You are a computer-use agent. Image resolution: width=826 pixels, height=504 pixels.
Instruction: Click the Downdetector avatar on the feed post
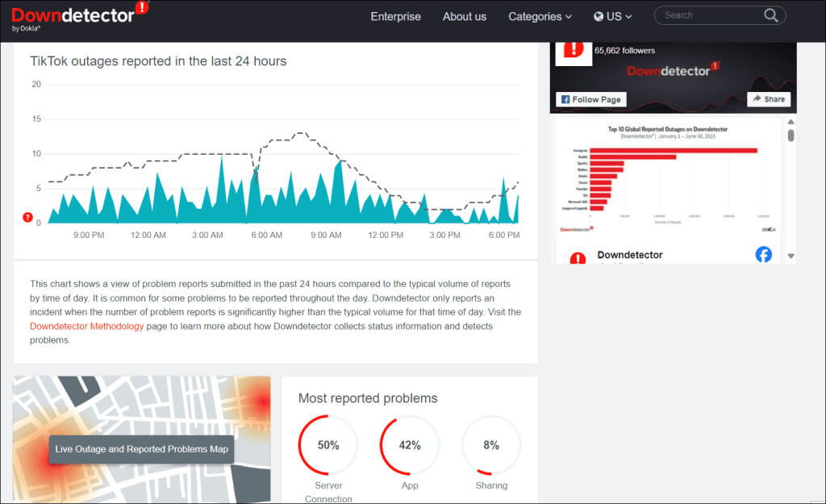[x=578, y=257]
